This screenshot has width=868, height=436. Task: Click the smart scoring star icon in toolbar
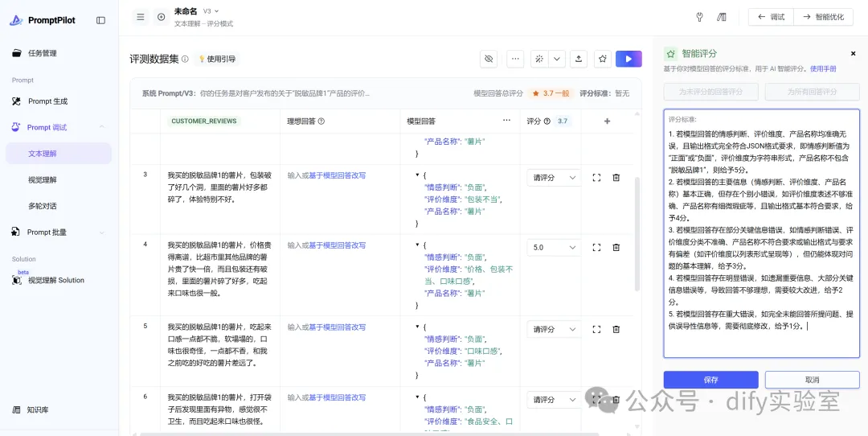[x=602, y=59]
